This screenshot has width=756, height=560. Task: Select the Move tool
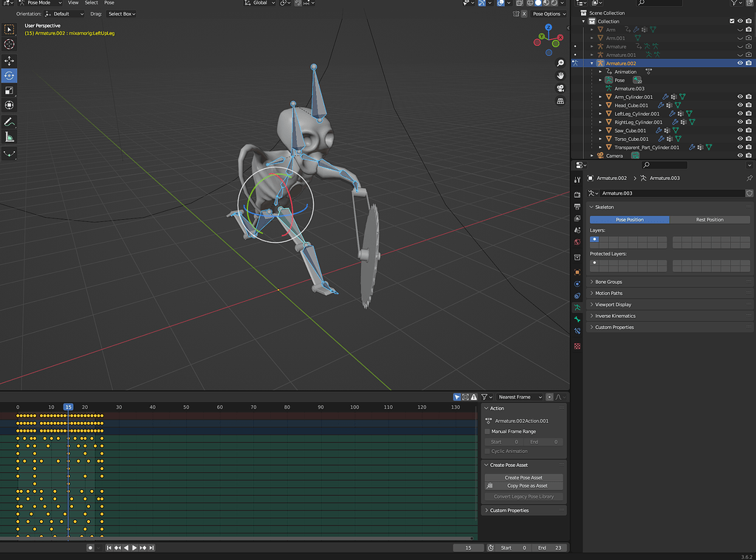(x=9, y=58)
